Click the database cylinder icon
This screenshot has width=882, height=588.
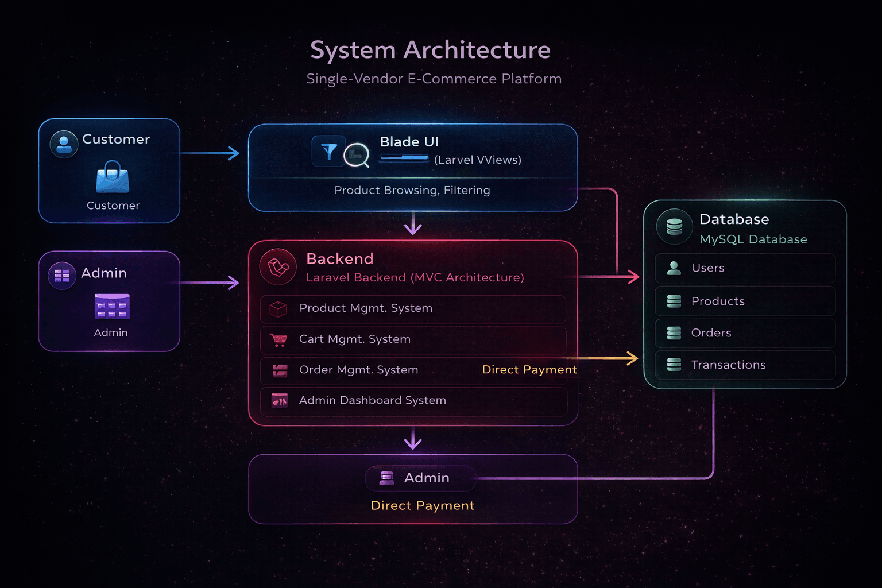point(675,227)
